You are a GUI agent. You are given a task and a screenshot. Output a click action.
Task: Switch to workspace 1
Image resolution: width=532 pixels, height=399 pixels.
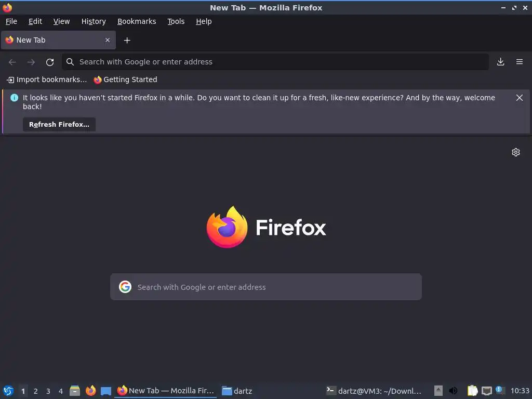pos(23,391)
